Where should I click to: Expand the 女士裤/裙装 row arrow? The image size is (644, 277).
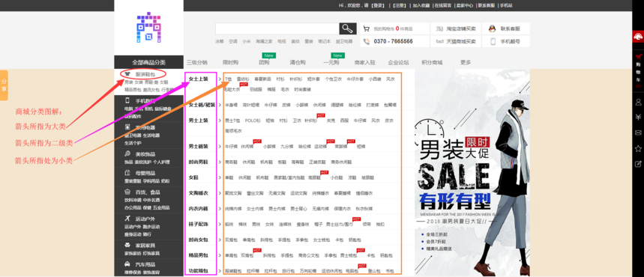(x=220, y=105)
